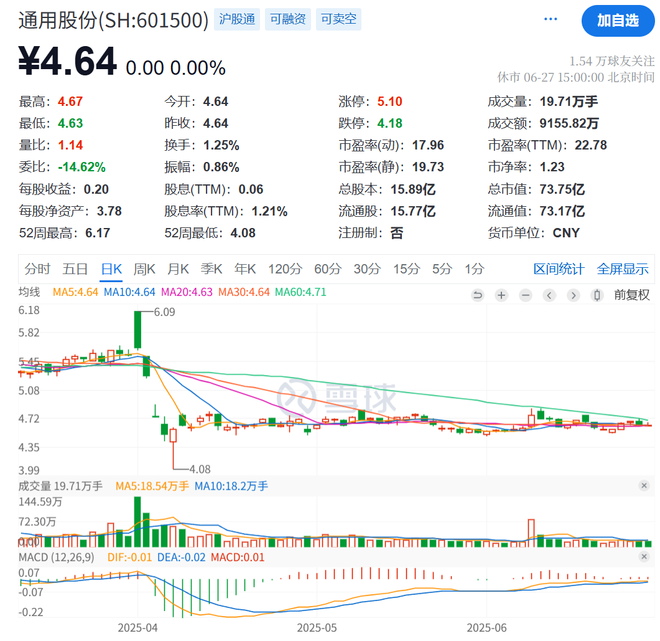660x641 pixels.
Task: Click the reset/undo chart icon
Action: point(477,295)
